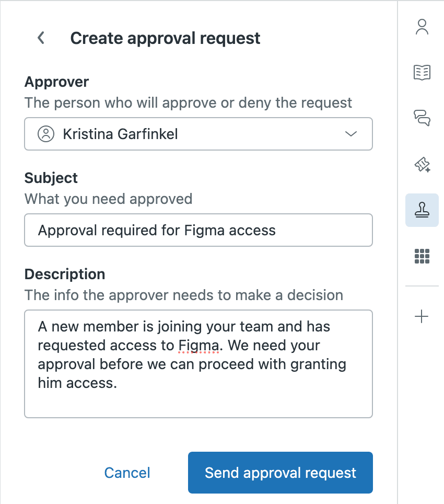Click the back chevron near the title

tap(41, 38)
